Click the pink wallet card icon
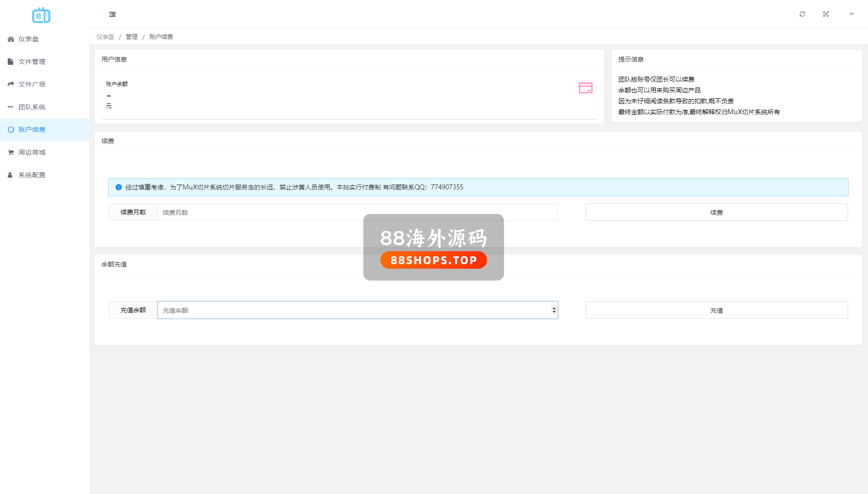This screenshot has width=868, height=494. (585, 88)
